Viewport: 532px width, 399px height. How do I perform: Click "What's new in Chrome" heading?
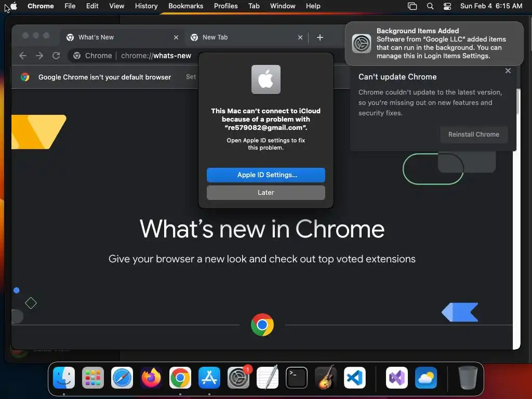[262, 229]
